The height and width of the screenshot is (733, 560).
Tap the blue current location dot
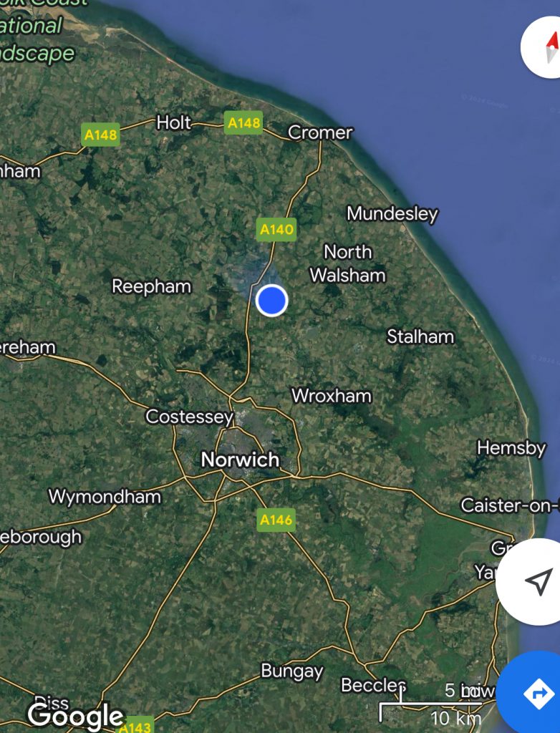[271, 301]
